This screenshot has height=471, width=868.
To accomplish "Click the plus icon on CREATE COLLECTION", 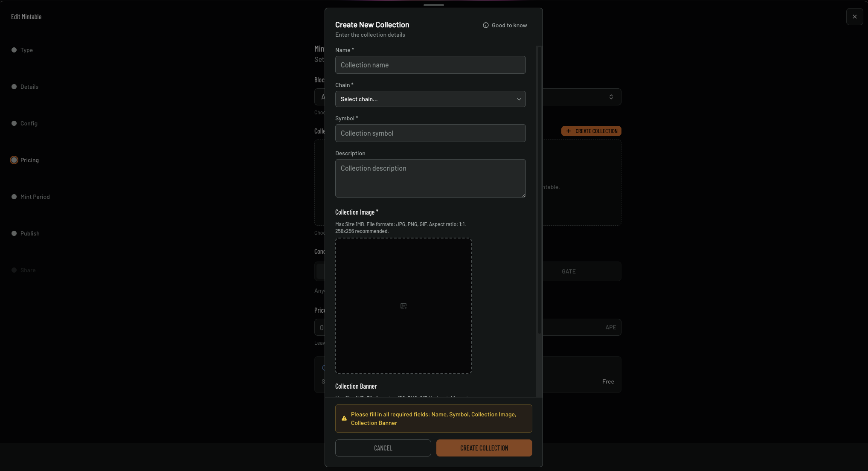I will (x=569, y=131).
